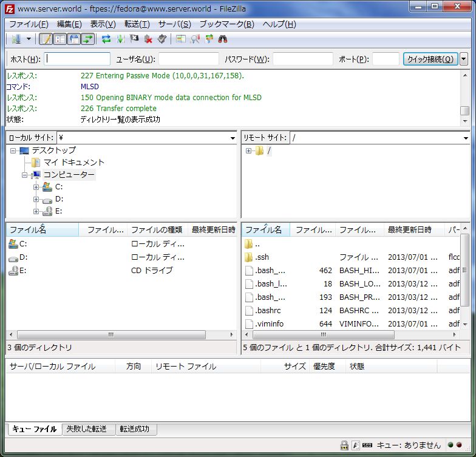Click the remote pane horizontal scrollbar
The width and height of the screenshot is (476, 457).
(x=351, y=335)
